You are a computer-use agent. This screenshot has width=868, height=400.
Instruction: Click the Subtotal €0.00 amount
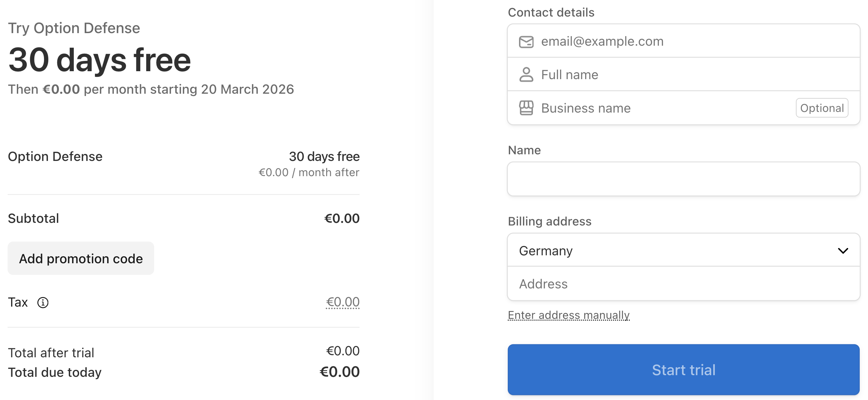(x=342, y=219)
